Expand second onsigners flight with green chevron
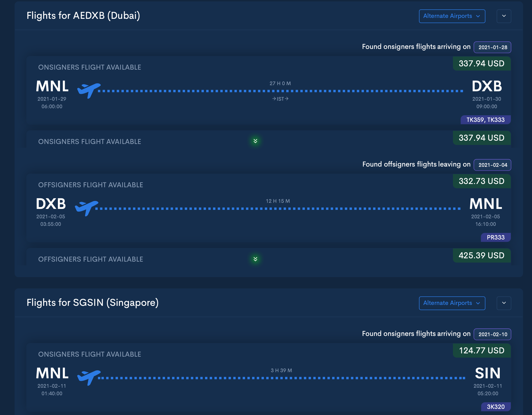The height and width of the screenshot is (415, 532). 255,141
